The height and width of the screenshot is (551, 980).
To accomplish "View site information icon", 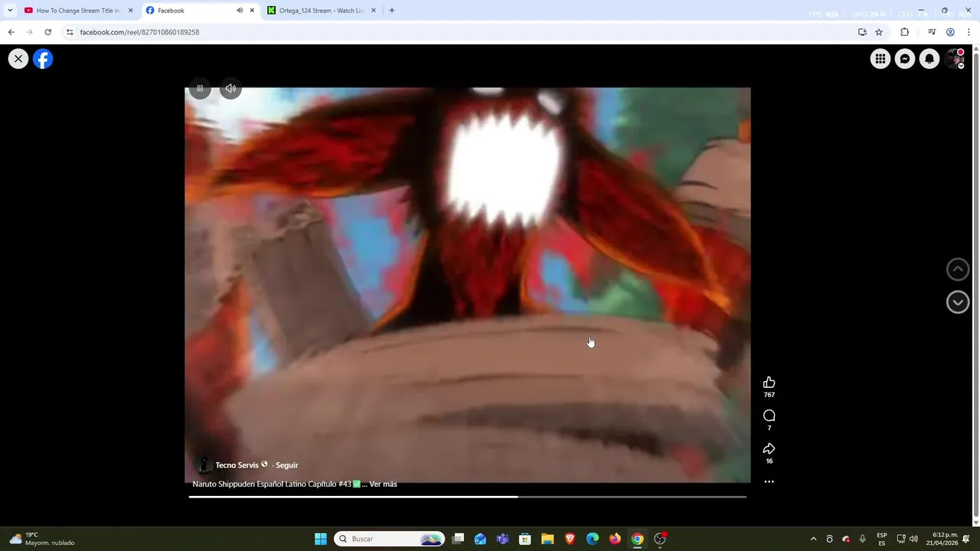I will [70, 32].
